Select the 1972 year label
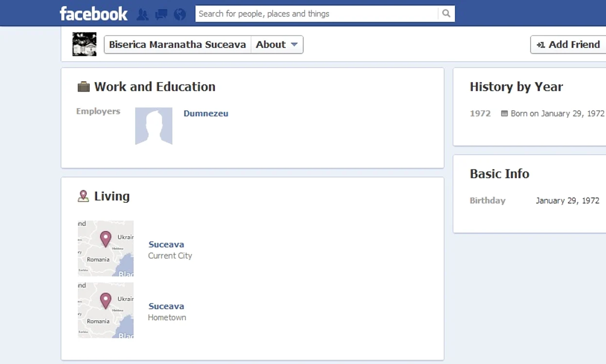The image size is (606, 364). click(x=480, y=114)
